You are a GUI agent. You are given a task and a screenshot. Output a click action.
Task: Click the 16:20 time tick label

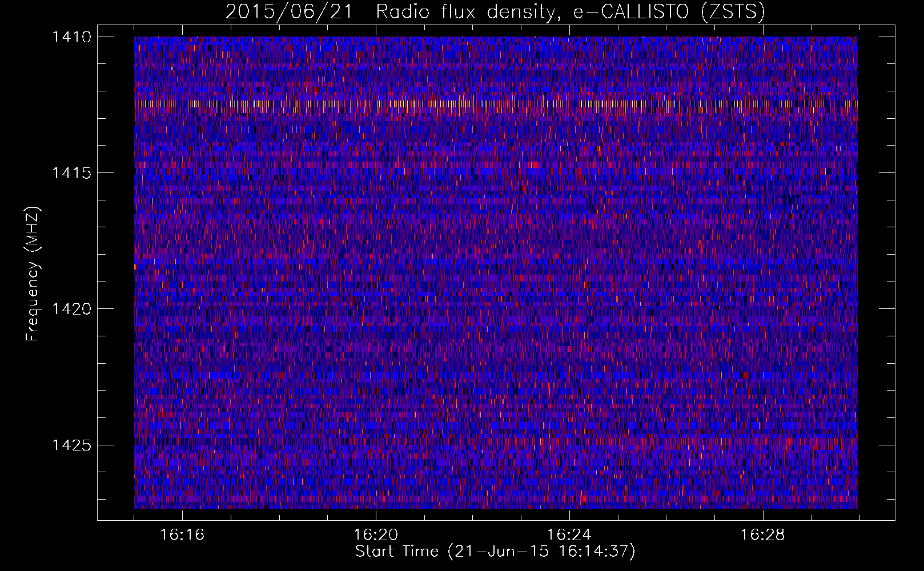(x=376, y=535)
